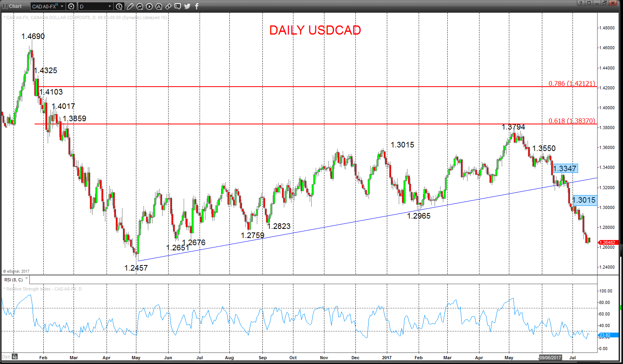
Task: Open the interval dropdown set to D
Action: [x=95, y=6]
